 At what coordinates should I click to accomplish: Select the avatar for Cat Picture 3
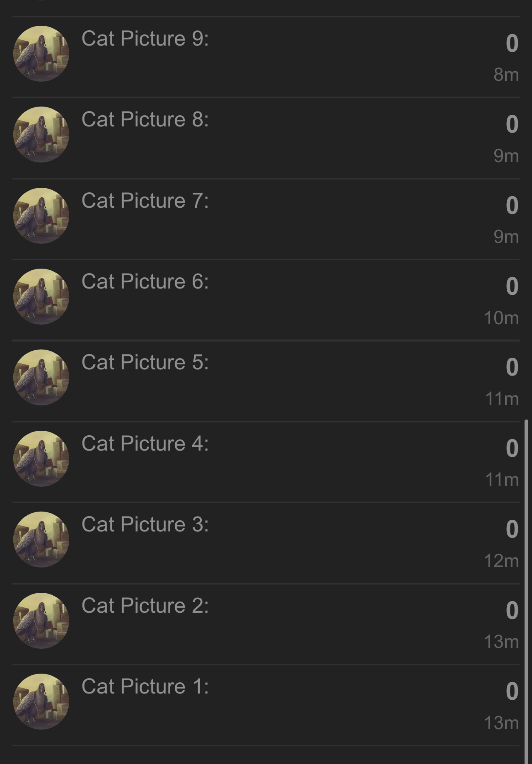pos(41,540)
